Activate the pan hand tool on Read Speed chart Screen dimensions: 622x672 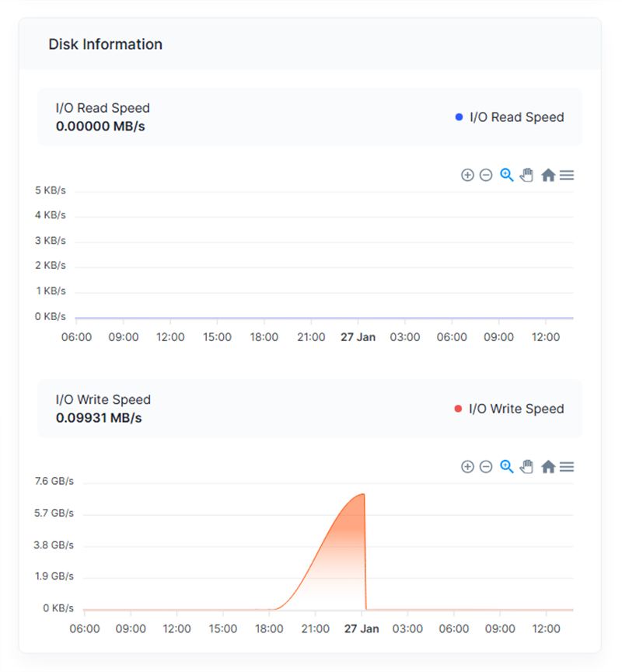tap(527, 176)
